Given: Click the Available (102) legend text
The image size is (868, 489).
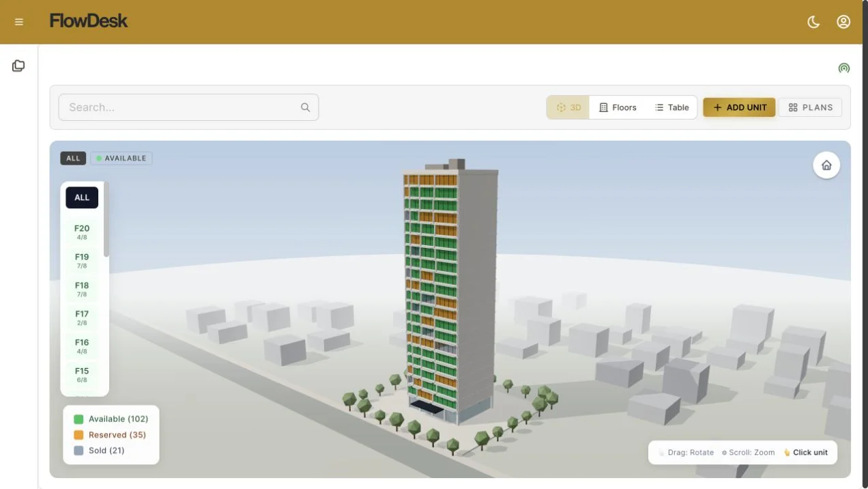Looking at the screenshot, I should (x=118, y=419).
